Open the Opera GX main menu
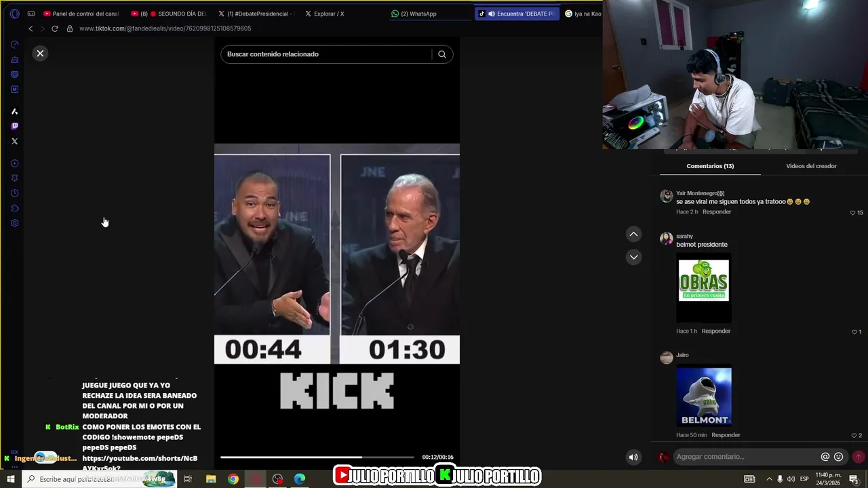The image size is (868, 488). pos(14,14)
